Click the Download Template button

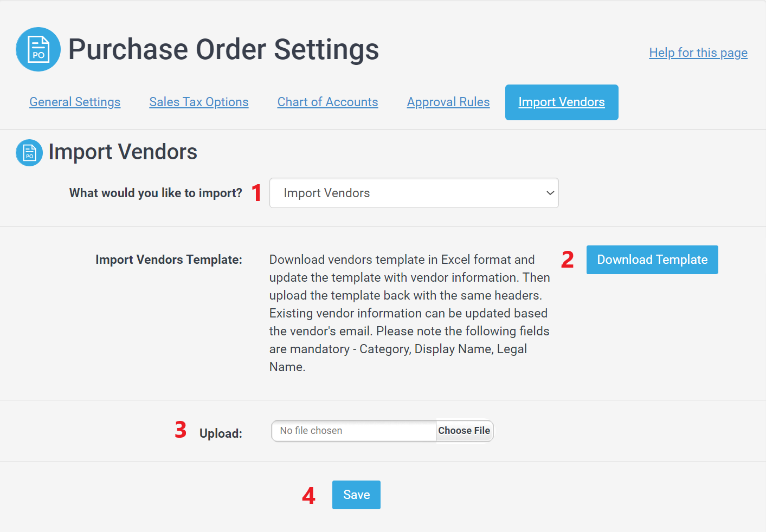click(x=652, y=259)
